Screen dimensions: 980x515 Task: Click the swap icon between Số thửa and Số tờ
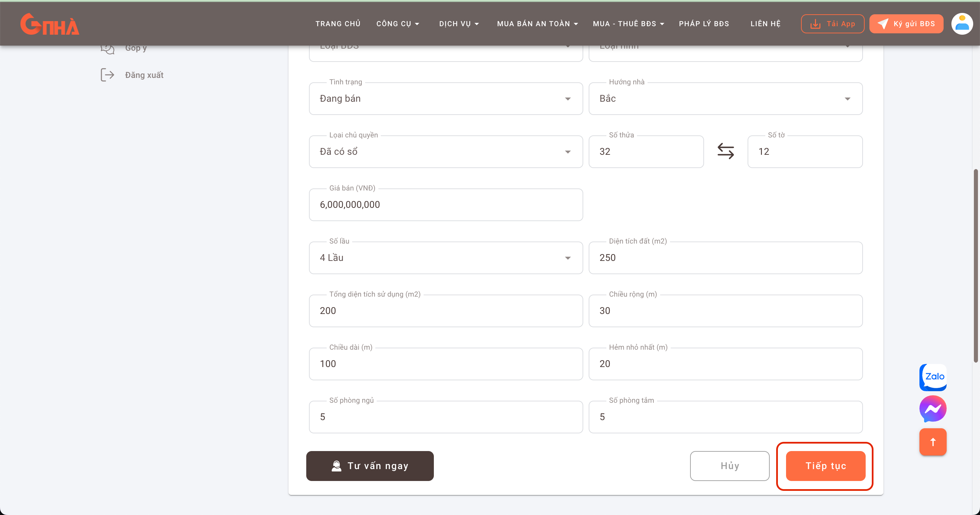click(x=725, y=151)
